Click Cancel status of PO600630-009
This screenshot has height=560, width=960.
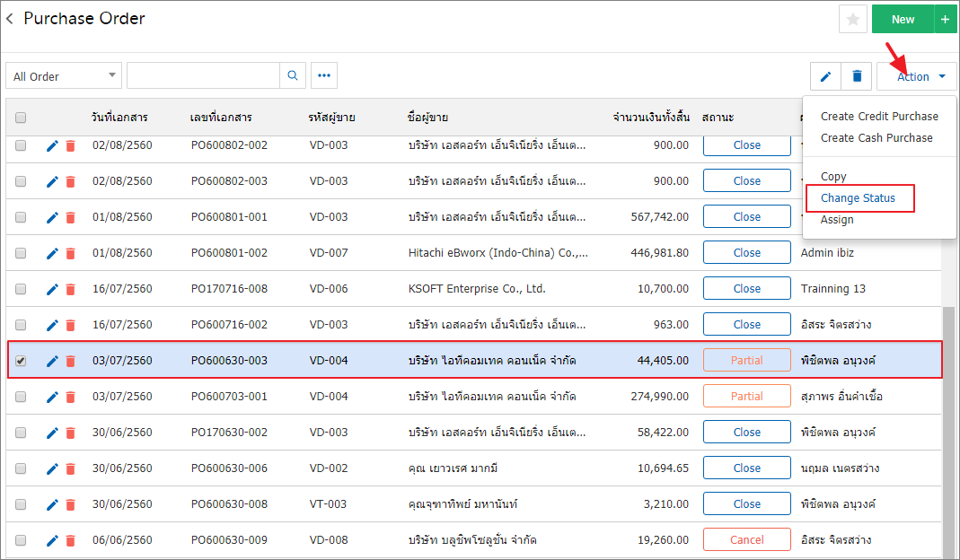(747, 539)
